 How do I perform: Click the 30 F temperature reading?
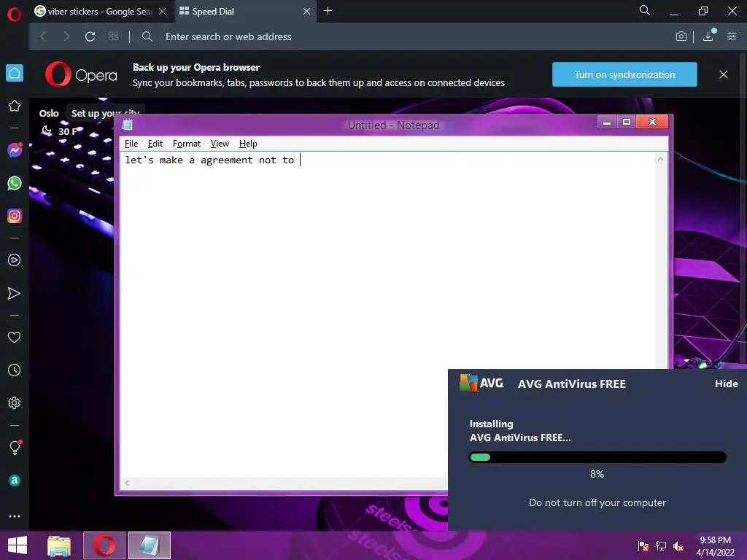click(x=66, y=131)
